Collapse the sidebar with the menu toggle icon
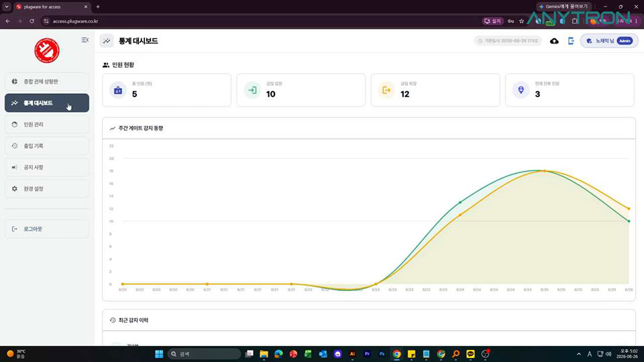The image size is (644, 362). [85, 40]
